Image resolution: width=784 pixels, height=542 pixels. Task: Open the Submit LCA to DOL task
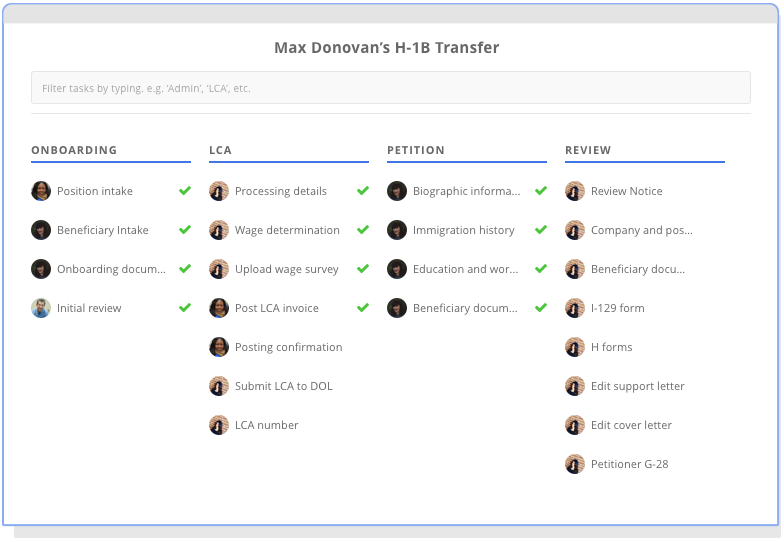[283, 386]
